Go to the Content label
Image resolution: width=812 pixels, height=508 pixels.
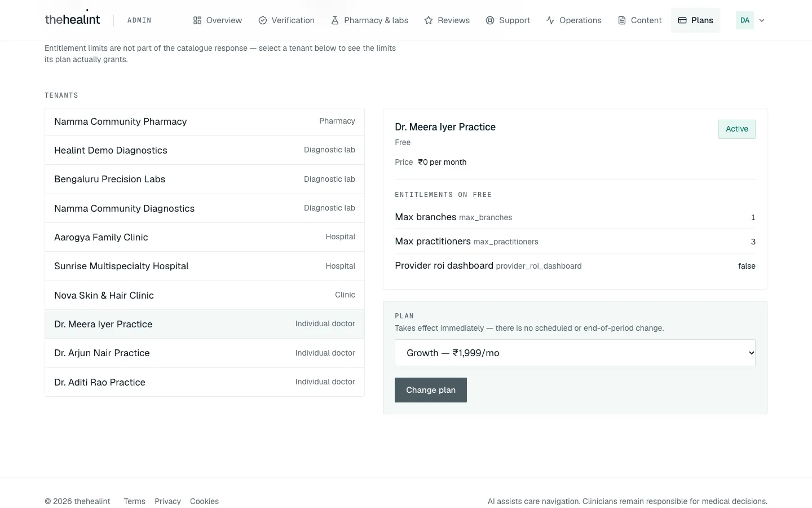point(646,20)
